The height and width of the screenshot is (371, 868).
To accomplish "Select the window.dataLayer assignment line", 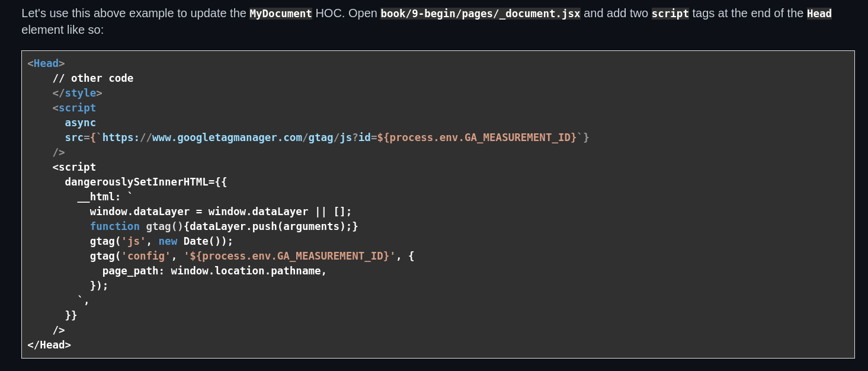I will [x=219, y=211].
